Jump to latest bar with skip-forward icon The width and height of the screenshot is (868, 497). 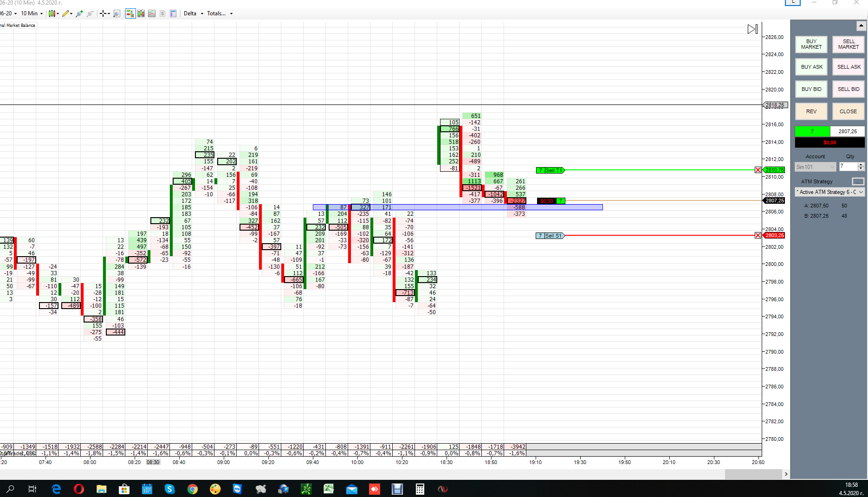(752, 29)
